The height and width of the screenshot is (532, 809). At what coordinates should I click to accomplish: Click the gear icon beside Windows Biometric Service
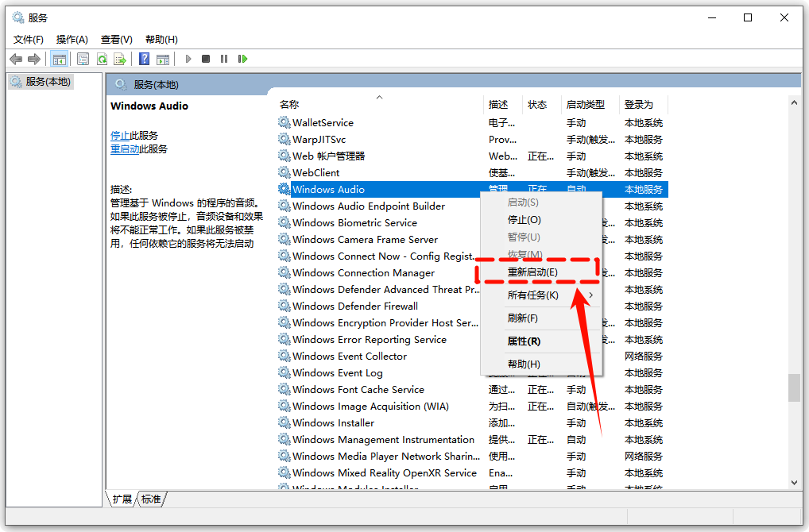tap(285, 222)
